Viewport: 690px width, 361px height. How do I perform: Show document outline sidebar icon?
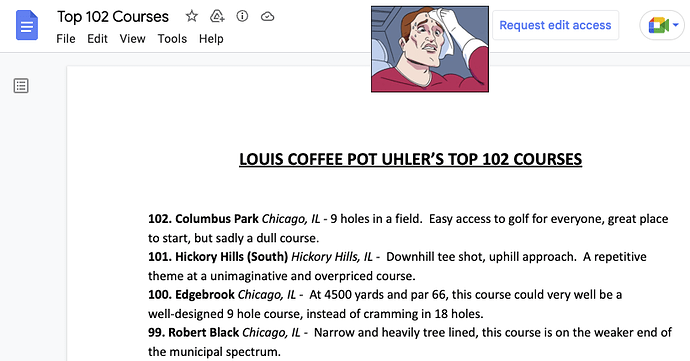tap(21, 85)
